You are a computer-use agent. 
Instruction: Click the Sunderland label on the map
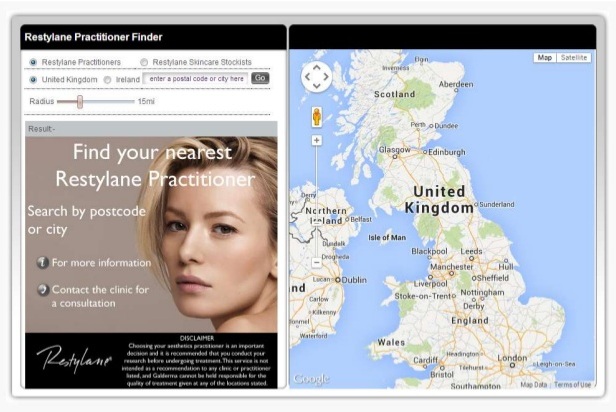[497, 204]
